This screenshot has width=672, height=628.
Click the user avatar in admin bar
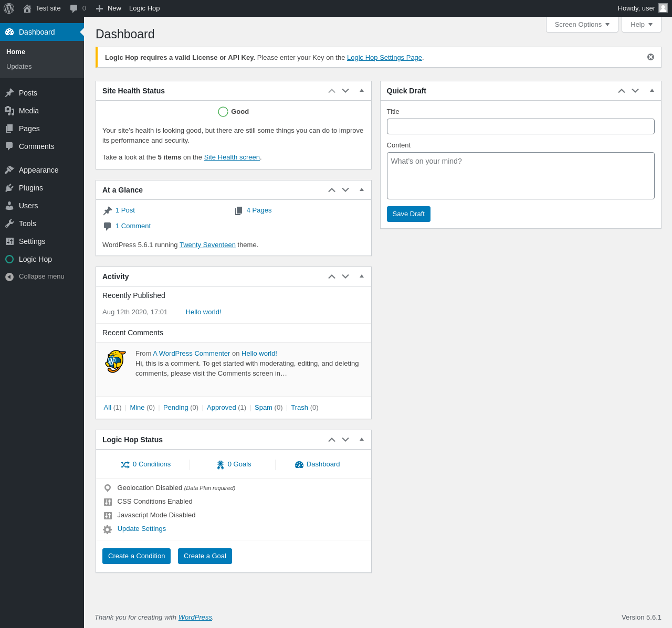tap(663, 8)
